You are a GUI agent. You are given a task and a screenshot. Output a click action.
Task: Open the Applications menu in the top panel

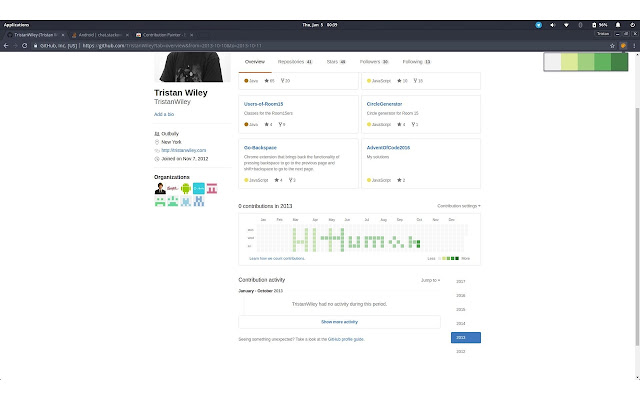[x=16, y=25]
